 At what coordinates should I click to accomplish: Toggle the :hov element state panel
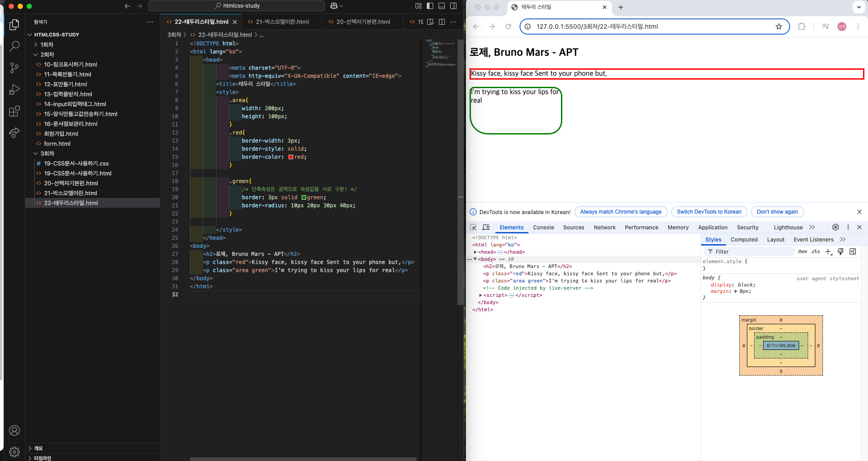[x=802, y=251]
